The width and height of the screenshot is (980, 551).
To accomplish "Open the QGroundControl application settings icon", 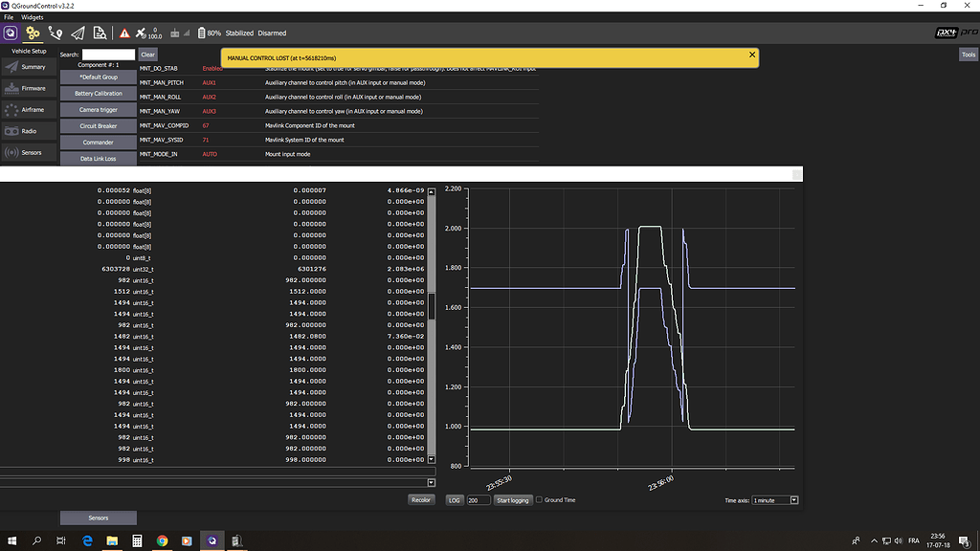I will pos(11,33).
